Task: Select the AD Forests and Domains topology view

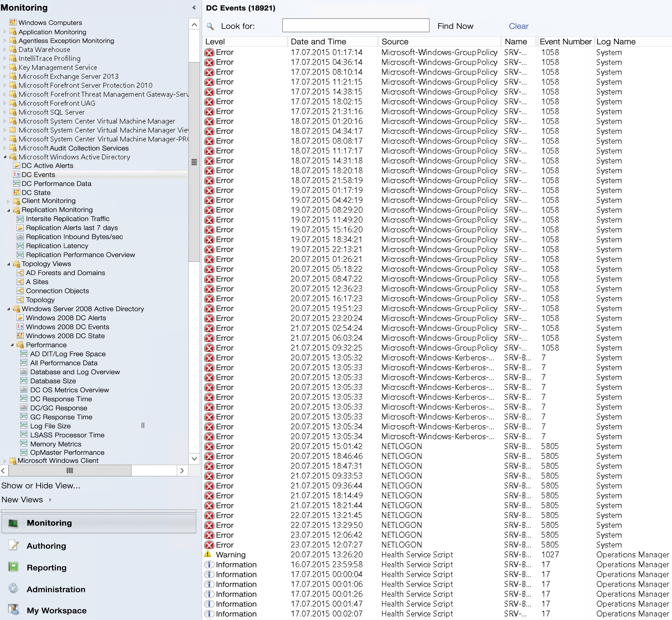Action: tap(65, 273)
